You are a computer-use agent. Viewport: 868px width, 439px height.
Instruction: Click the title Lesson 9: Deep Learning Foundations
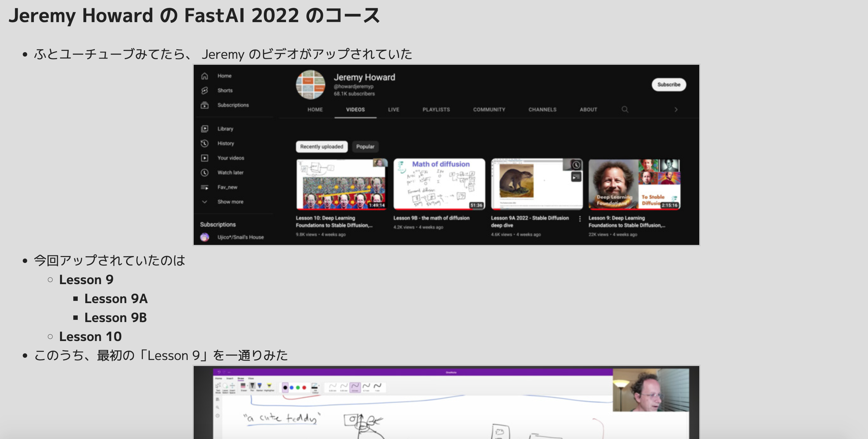627,222
